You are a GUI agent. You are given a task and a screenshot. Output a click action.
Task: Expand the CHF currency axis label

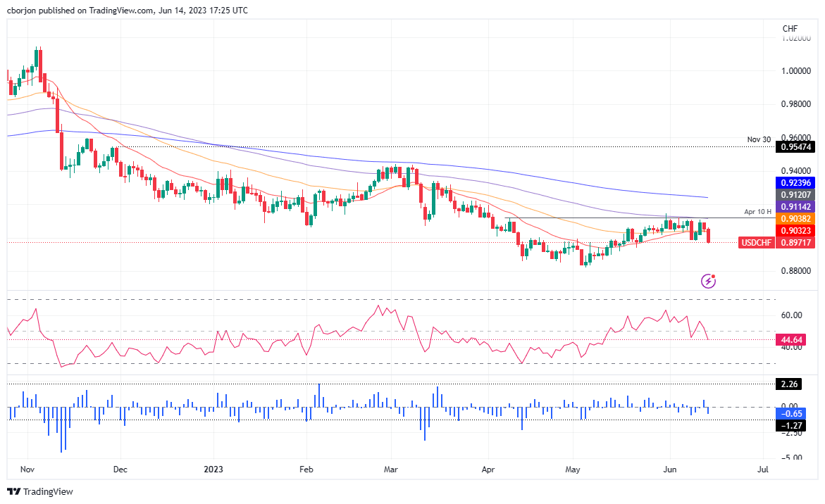coord(790,28)
